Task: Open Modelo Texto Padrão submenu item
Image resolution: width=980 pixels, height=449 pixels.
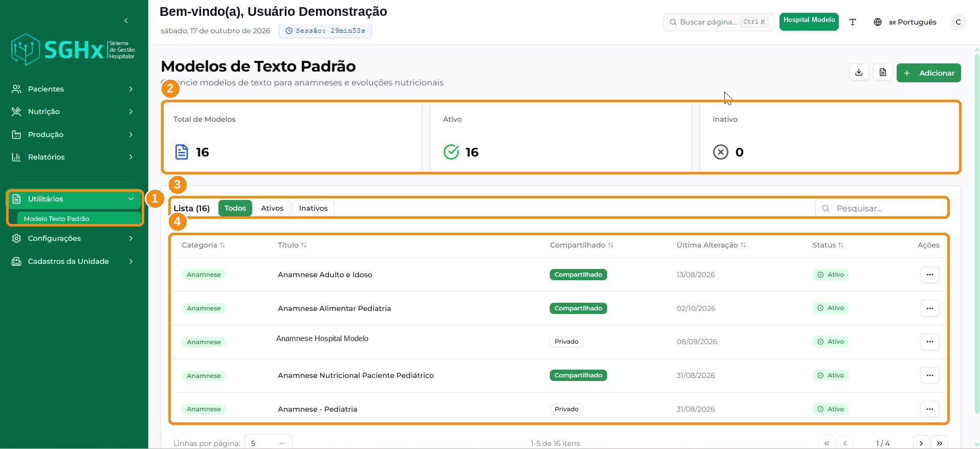Action: [79, 218]
